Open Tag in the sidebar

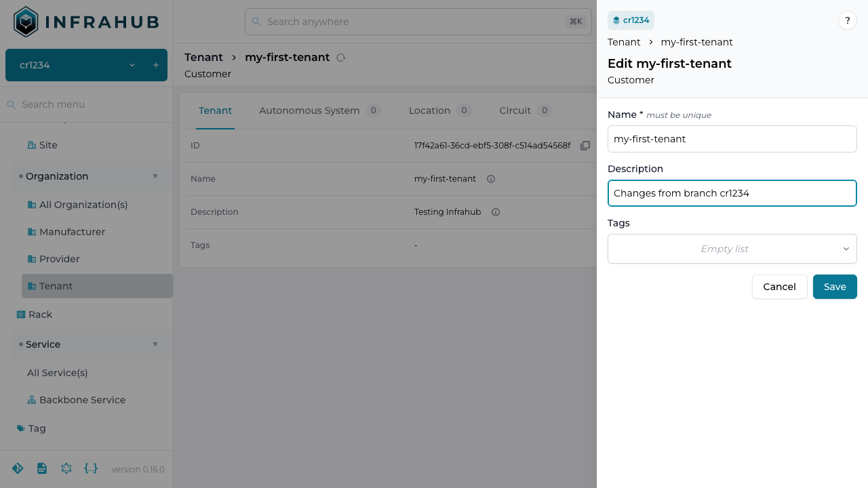[37, 428]
